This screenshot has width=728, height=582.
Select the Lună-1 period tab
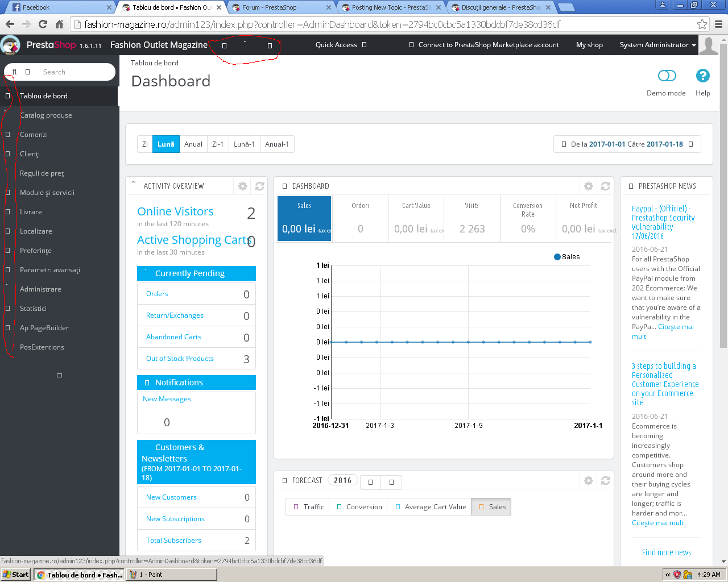[x=245, y=144]
